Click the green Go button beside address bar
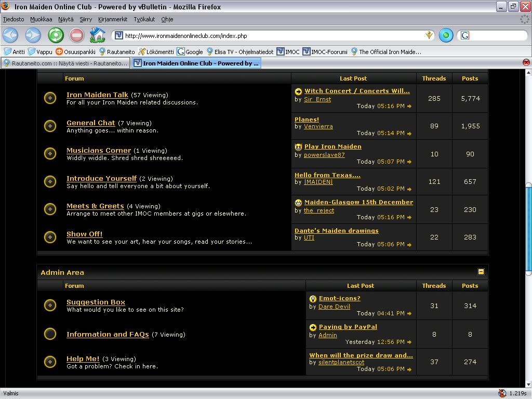 pos(446,35)
